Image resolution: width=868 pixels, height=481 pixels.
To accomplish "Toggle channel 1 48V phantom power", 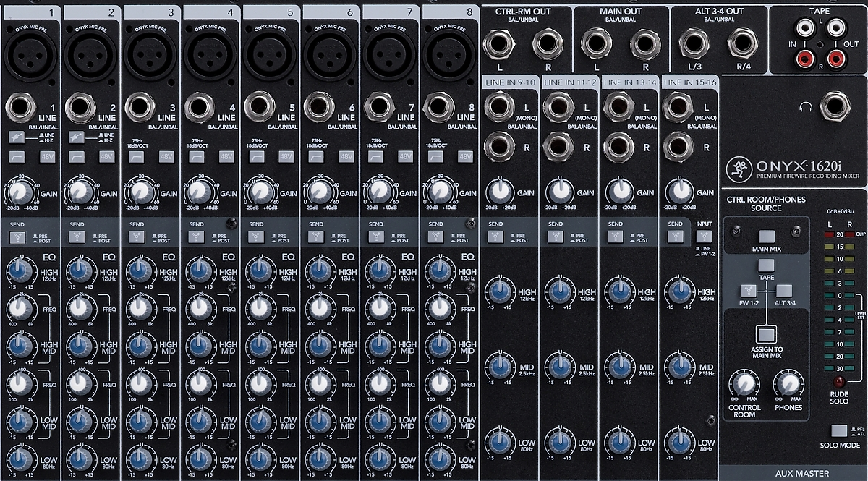I will coord(47,156).
